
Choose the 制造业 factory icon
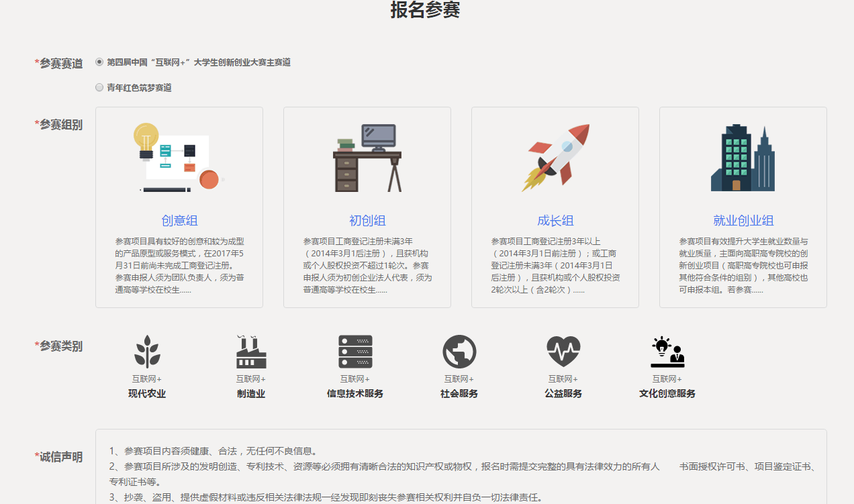pos(251,352)
